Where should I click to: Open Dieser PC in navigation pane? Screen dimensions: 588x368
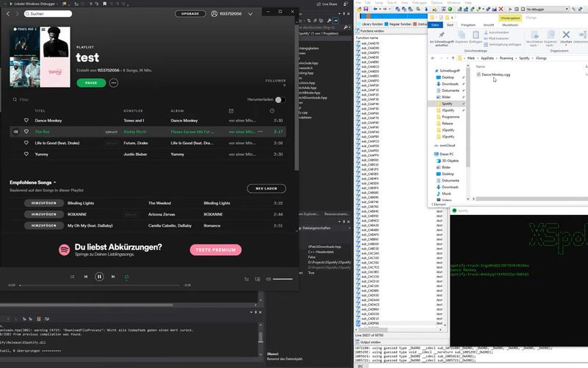coord(446,154)
